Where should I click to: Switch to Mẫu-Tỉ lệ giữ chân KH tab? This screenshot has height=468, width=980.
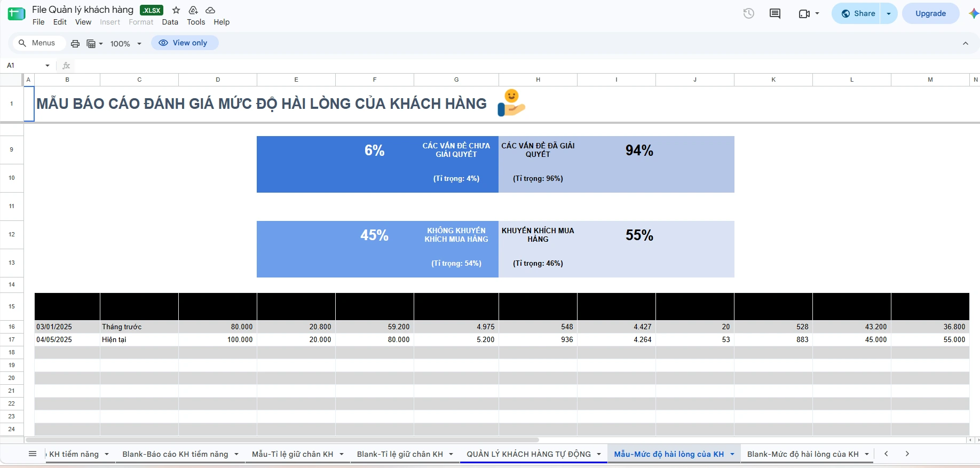(293, 454)
